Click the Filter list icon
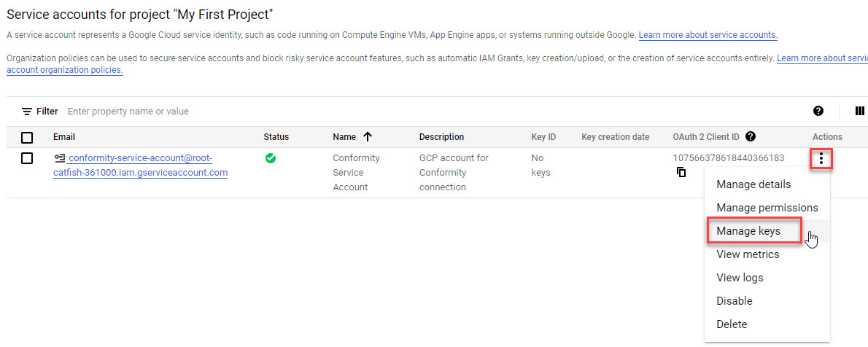Viewport: 868px width, 347px height. coord(27,112)
